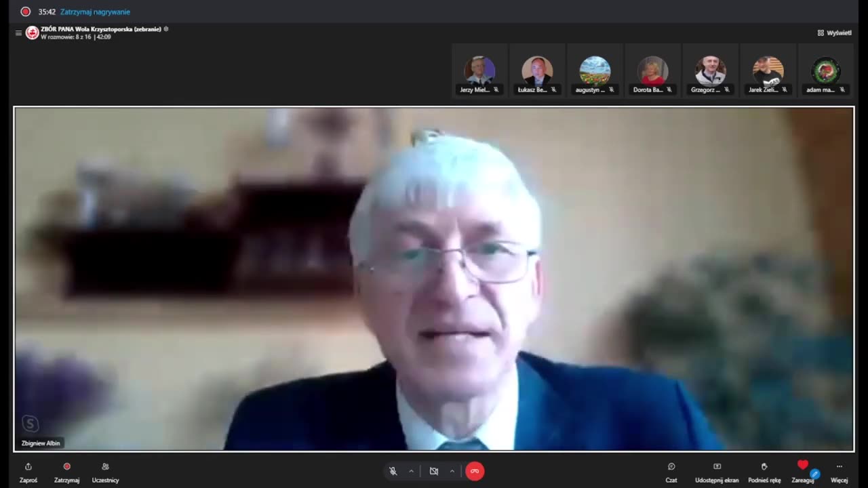Click 'Podnieś rękę' raise hand button
This screenshot has width=868, height=488.
[764, 472]
